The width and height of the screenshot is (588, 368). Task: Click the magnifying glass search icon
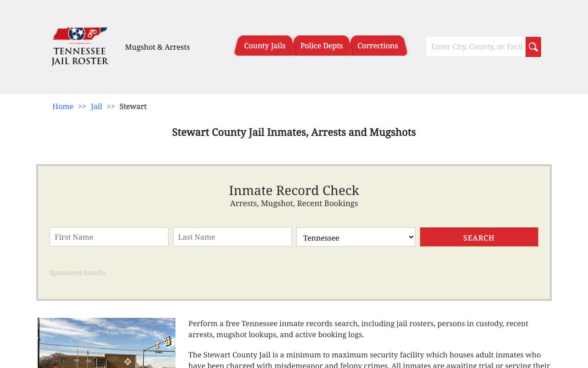pos(533,47)
